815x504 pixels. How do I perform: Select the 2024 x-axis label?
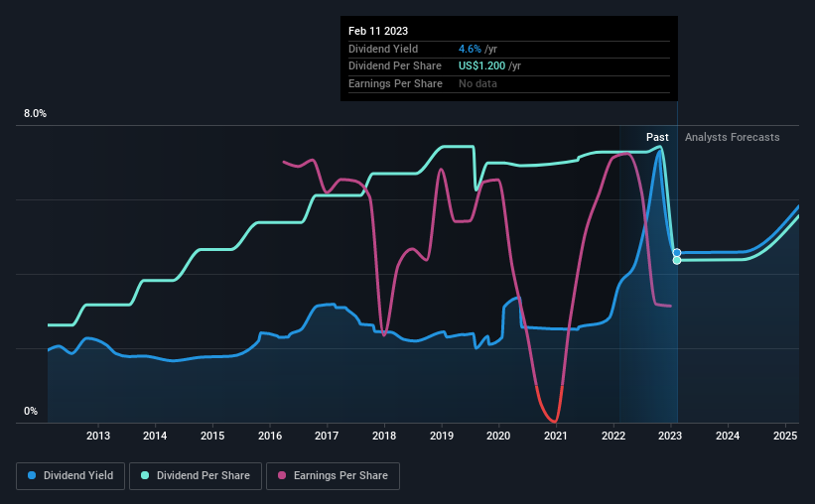728,436
